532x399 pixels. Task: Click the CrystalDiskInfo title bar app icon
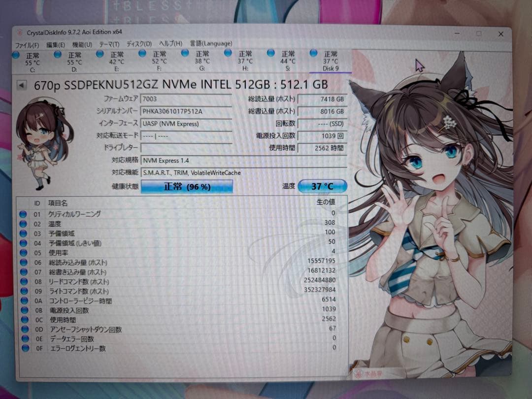point(20,33)
